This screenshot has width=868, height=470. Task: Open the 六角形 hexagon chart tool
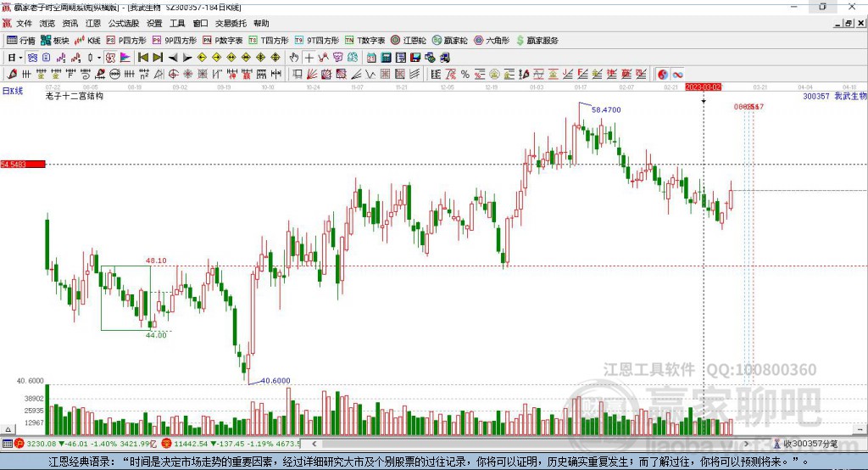(492, 41)
